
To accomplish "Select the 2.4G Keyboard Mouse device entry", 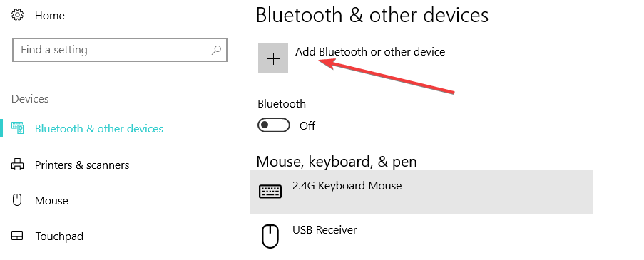I will (x=421, y=192).
